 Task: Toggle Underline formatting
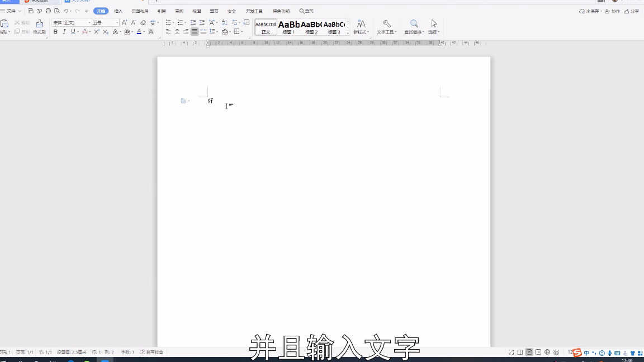point(73,32)
